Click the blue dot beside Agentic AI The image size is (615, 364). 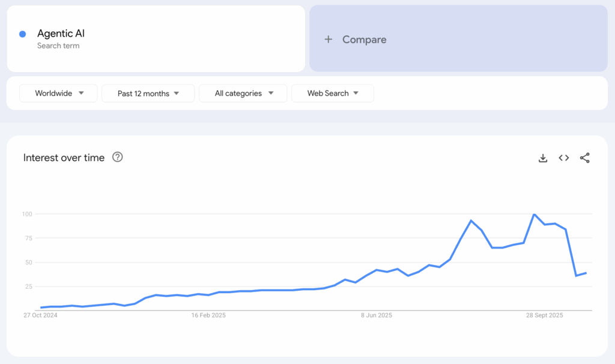click(23, 34)
